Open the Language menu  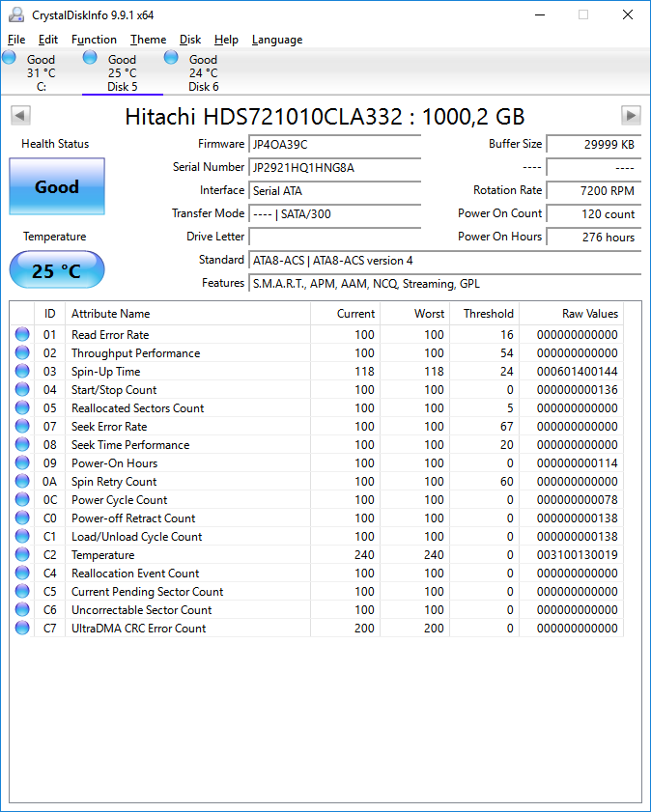[277, 40]
